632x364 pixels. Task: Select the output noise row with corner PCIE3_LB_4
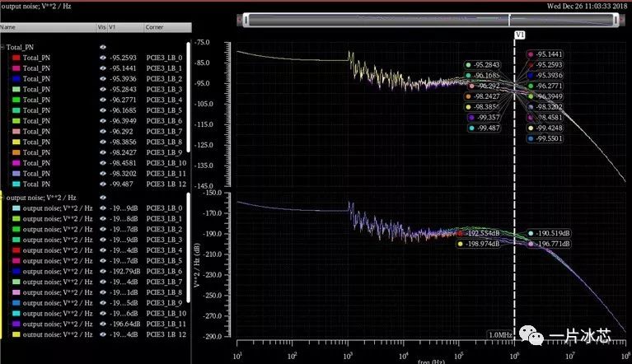click(96, 250)
